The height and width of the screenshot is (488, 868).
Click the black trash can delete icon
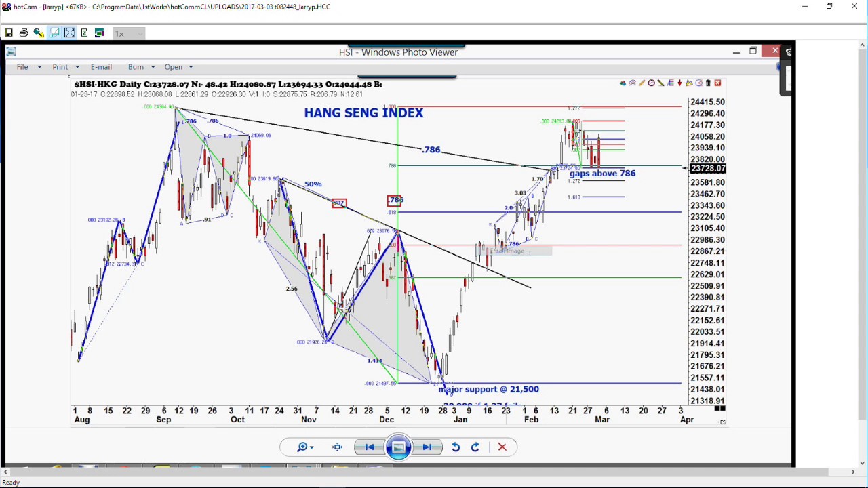708,83
